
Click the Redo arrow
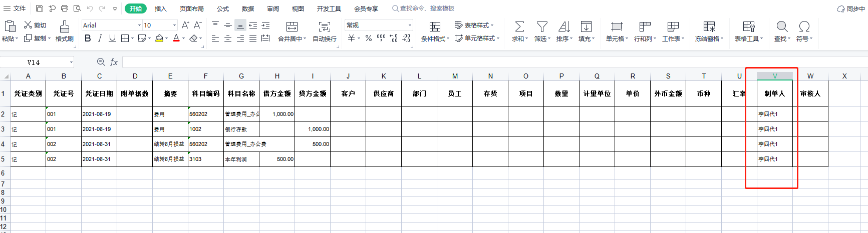102,8
